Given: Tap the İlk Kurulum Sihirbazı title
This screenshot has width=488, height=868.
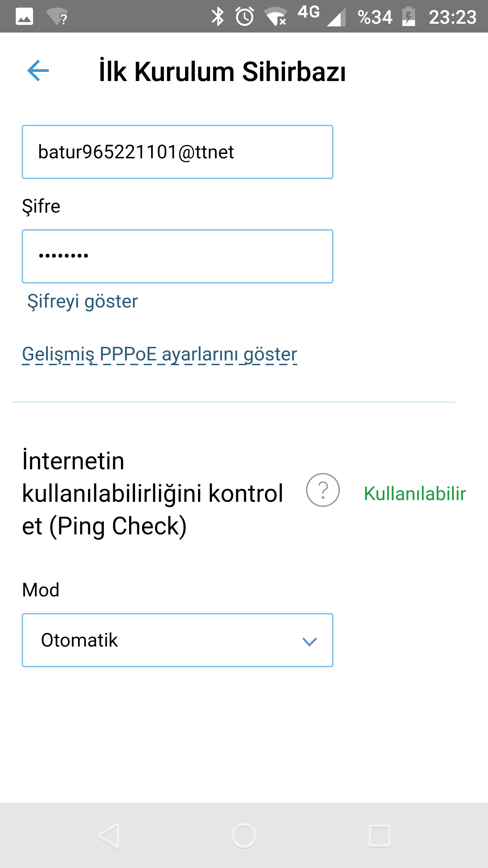Looking at the screenshot, I should point(222,72).
